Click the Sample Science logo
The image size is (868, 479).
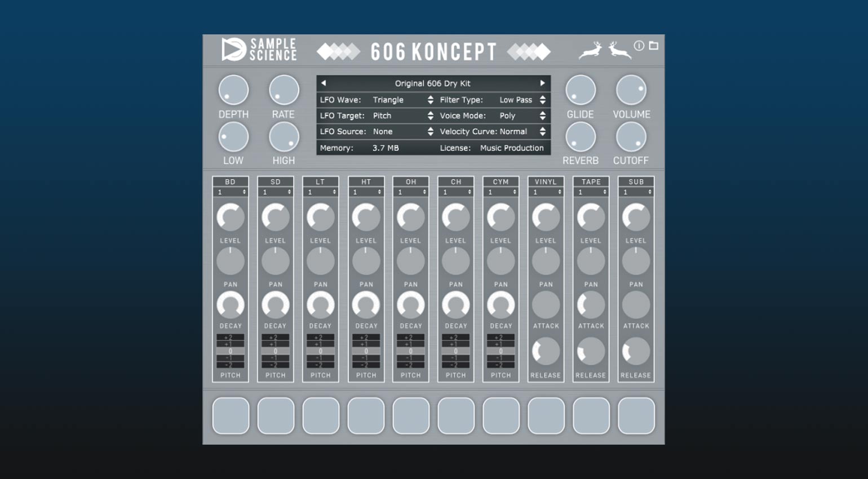tap(259, 50)
